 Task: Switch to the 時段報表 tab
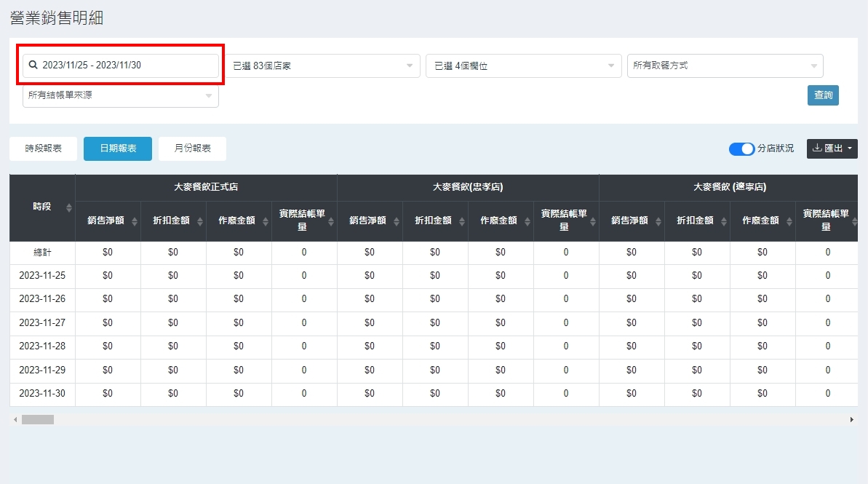pyautogui.click(x=44, y=148)
